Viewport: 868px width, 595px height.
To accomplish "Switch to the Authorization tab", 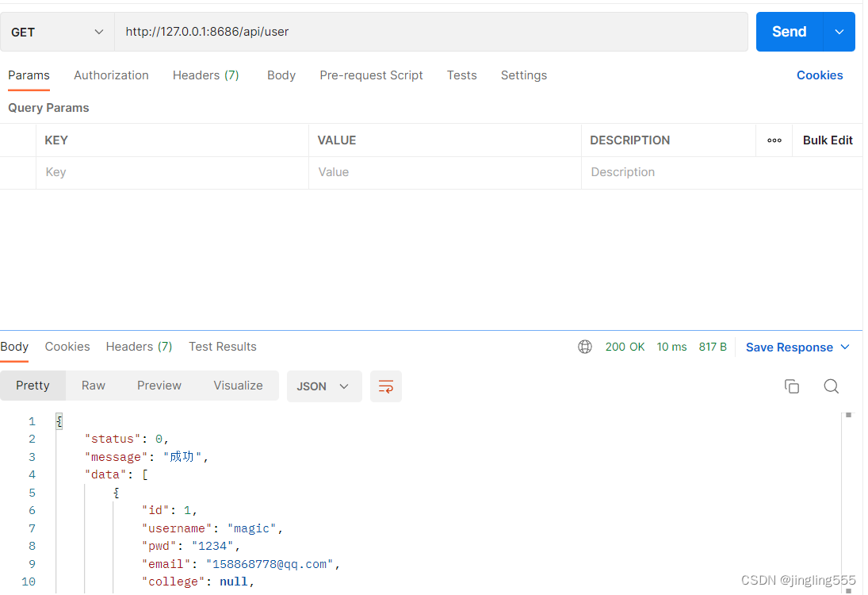I will coord(111,75).
